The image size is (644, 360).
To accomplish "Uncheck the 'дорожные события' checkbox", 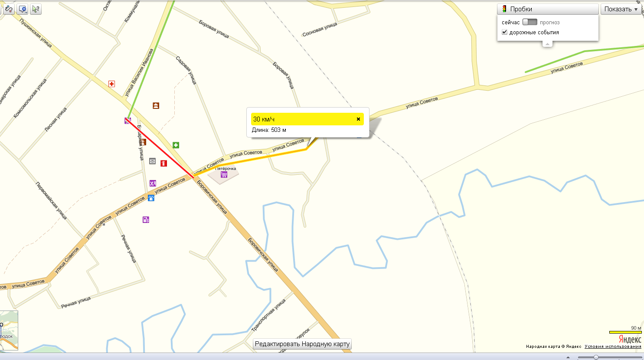I will pos(504,32).
